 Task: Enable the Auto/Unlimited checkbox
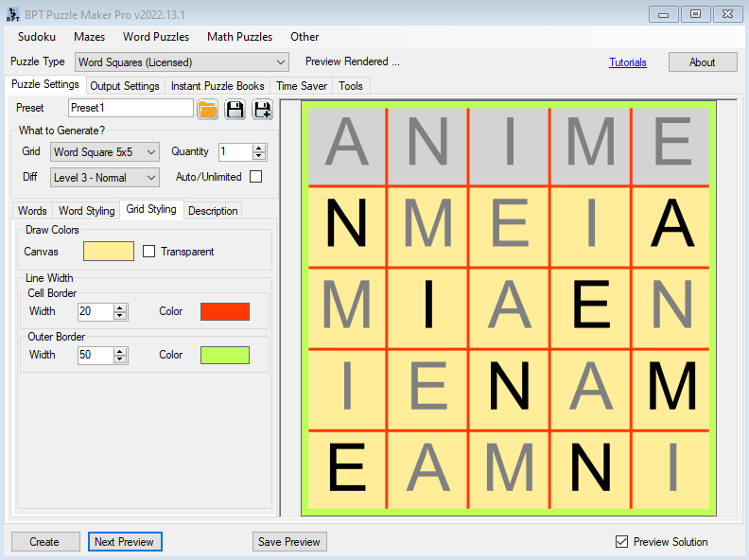click(x=255, y=177)
